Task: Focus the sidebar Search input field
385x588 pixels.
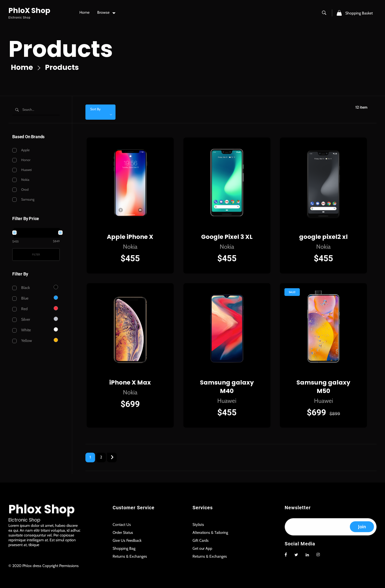Action: 39,110
